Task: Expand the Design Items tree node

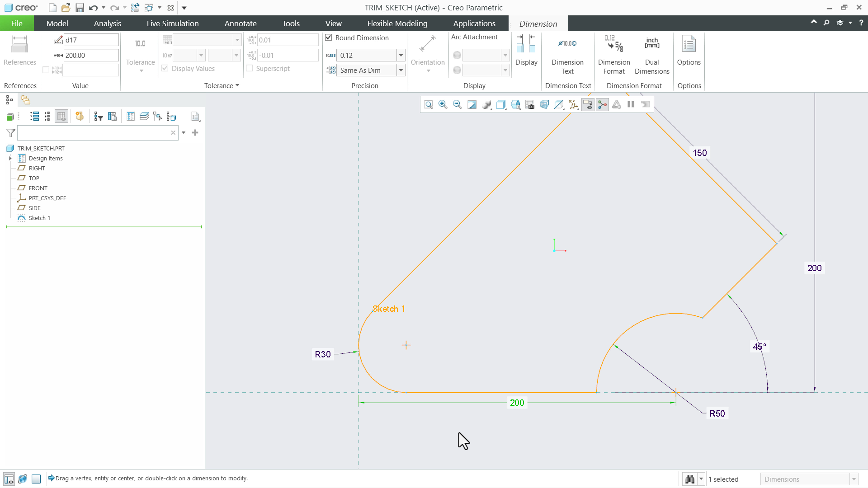Action: pyautogui.click(x=10, y=158)
